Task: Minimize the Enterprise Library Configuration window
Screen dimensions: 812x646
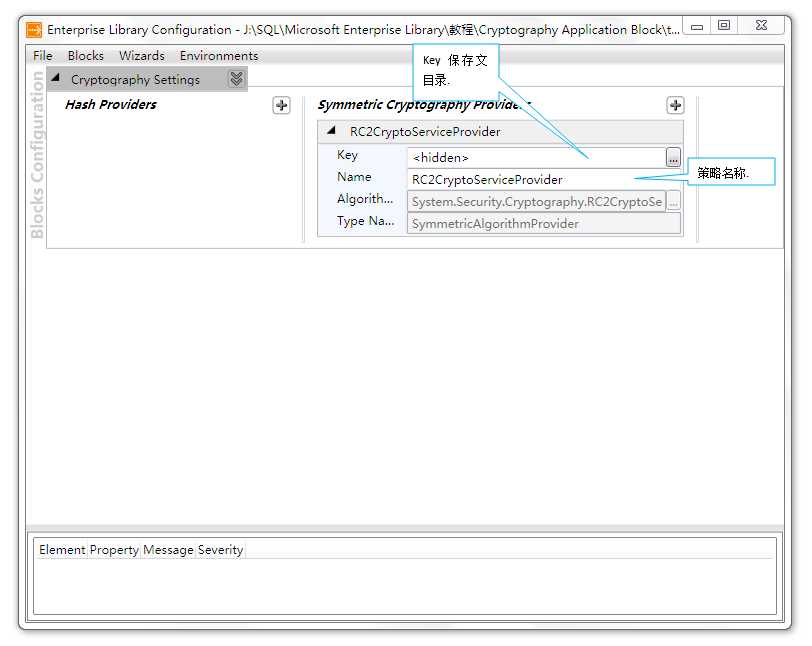Action: [697, 26]
